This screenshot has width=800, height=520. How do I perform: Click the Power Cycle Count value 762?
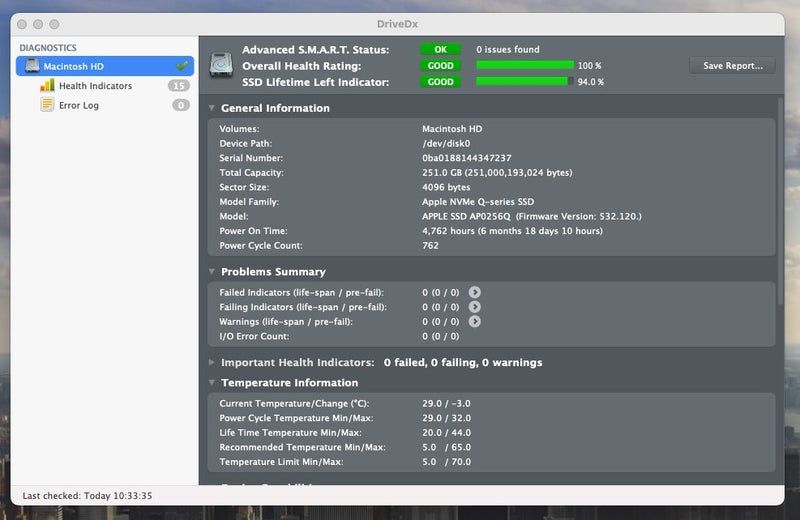(x=430, y=245)
